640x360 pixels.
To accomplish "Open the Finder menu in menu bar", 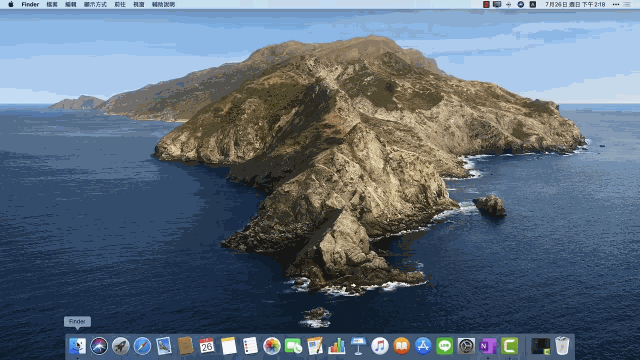I will pos(30,4).
